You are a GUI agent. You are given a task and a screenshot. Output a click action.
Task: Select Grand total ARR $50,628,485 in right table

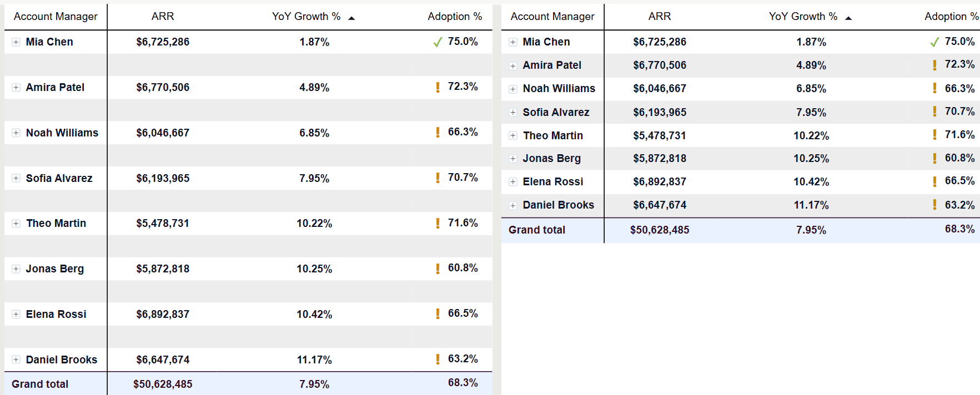point(660,230)
